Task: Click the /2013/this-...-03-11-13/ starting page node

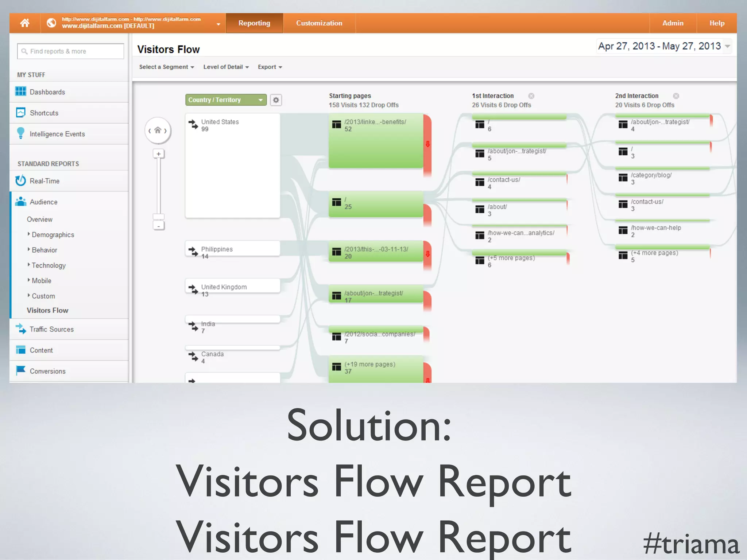Action: coord(376,251)
